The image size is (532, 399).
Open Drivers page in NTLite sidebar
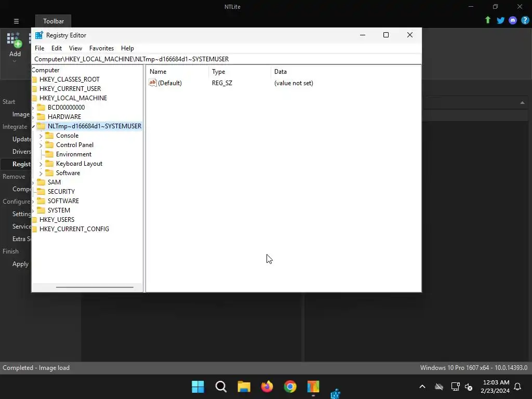[x=22, y=152]
